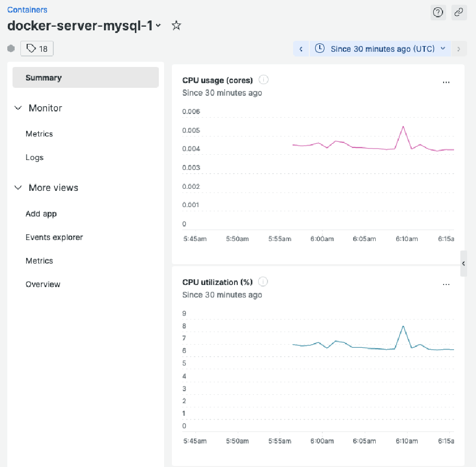Image resolution: width=476 pixels, height=467 pixels.
Task: Click the clock icon in time picker
Action: coord(320,48)
